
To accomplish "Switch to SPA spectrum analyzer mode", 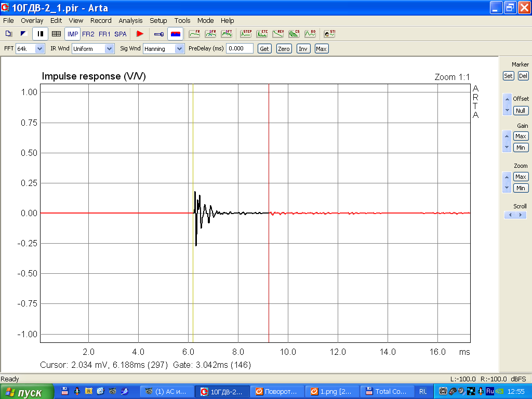I will click(121, 34).
